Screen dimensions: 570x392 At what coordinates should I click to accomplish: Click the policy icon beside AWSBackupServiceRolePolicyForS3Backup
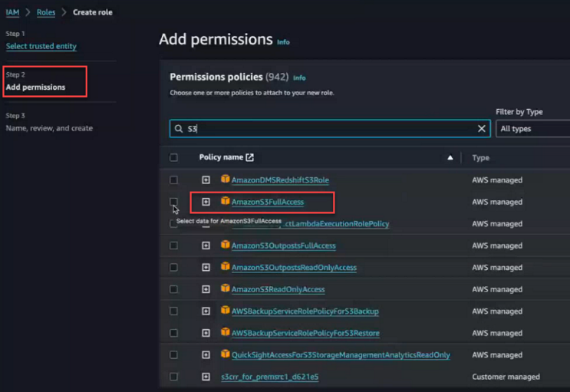click(226, 310)
